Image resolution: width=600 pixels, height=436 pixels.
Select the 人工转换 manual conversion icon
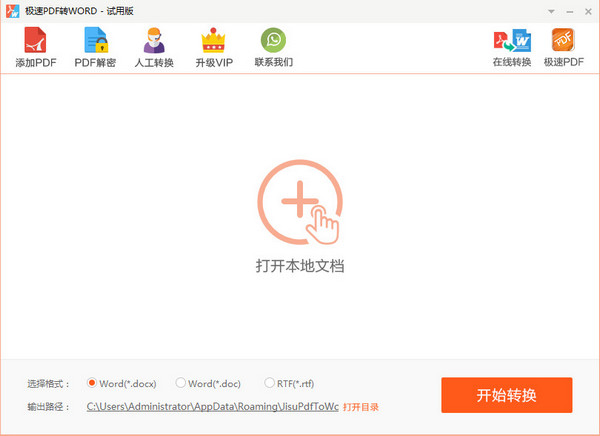click(x=154, y=40)
